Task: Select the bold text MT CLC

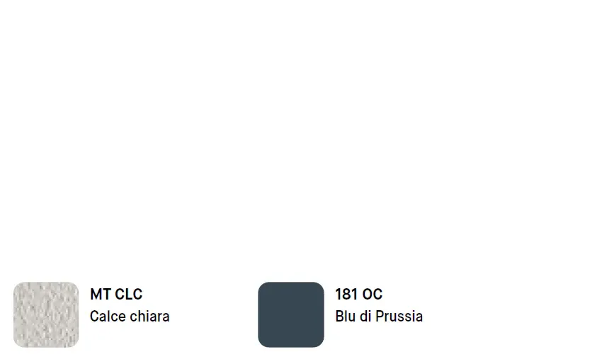Action: point(116,295)
